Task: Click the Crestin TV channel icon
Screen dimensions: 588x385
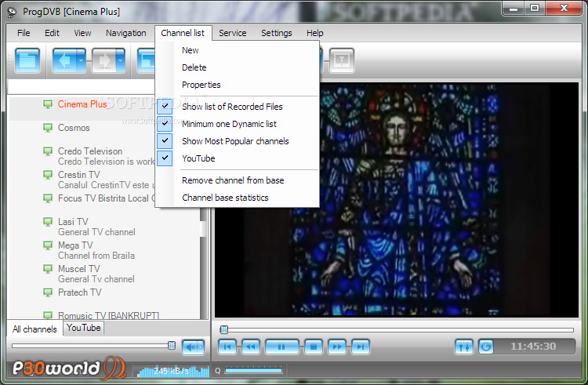Action: pos(48,175)
